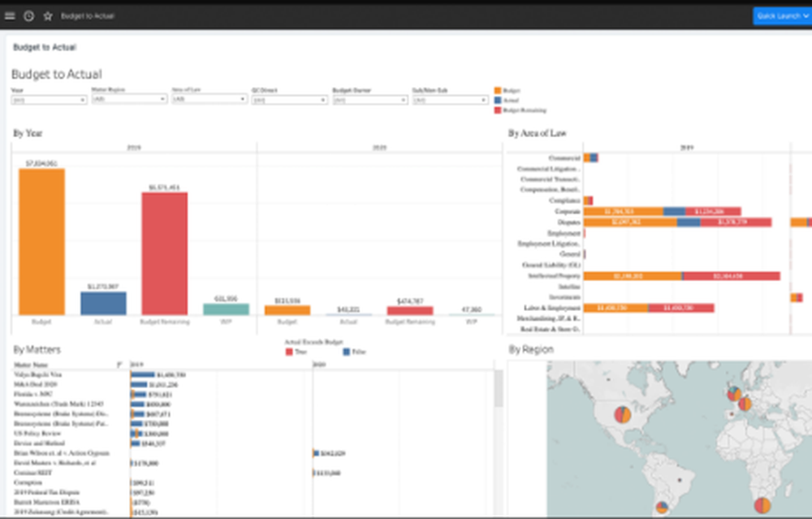This screenshot has height=519, width=812.
Task: Select the Device and Method matter row
Action: 39,443
